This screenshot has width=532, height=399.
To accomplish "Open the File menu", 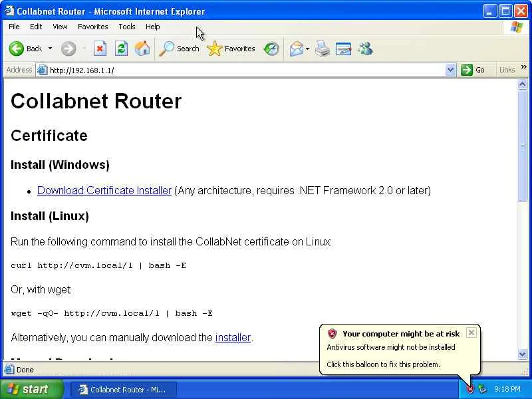I will pyautogui.click(x=14, y=27).
